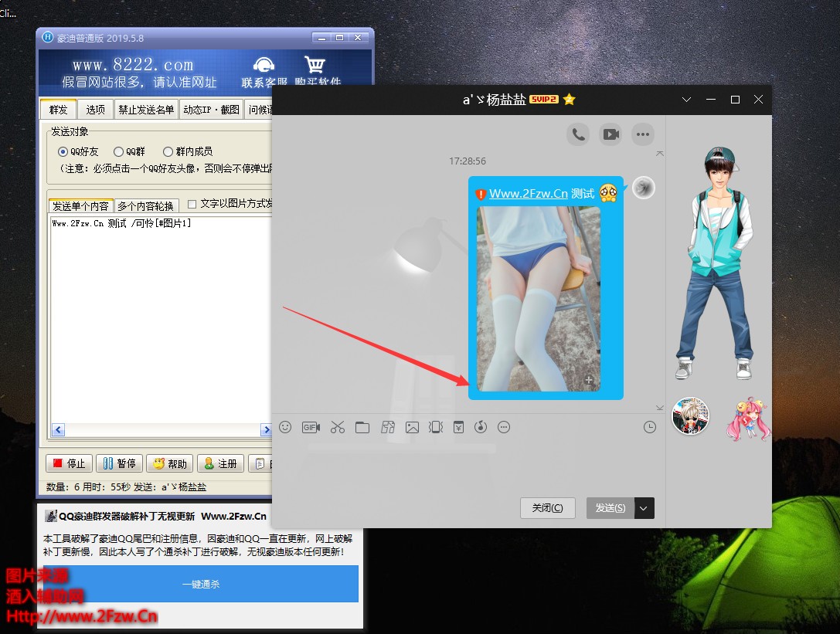Click the 注册 button
840x634 pixels.
click(220, 463)
